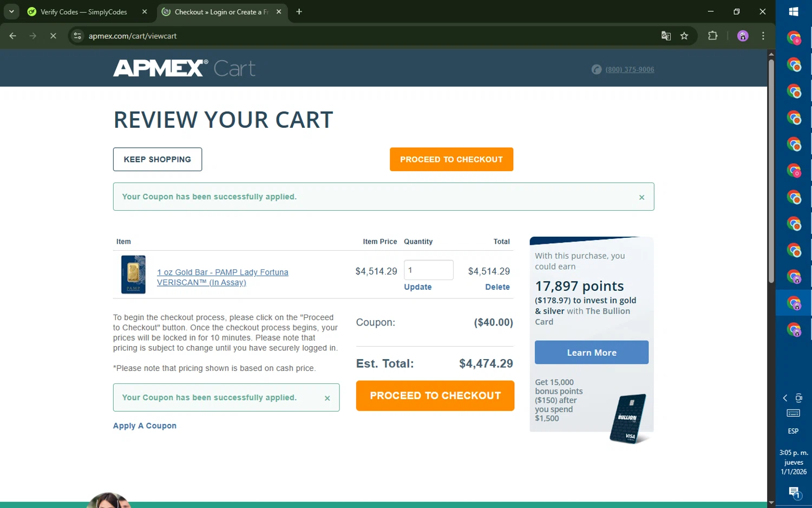The width and height of the screenshot is (812, 508).
Task: Click the 17,897 points text
Action: click(x=579, y=286)
